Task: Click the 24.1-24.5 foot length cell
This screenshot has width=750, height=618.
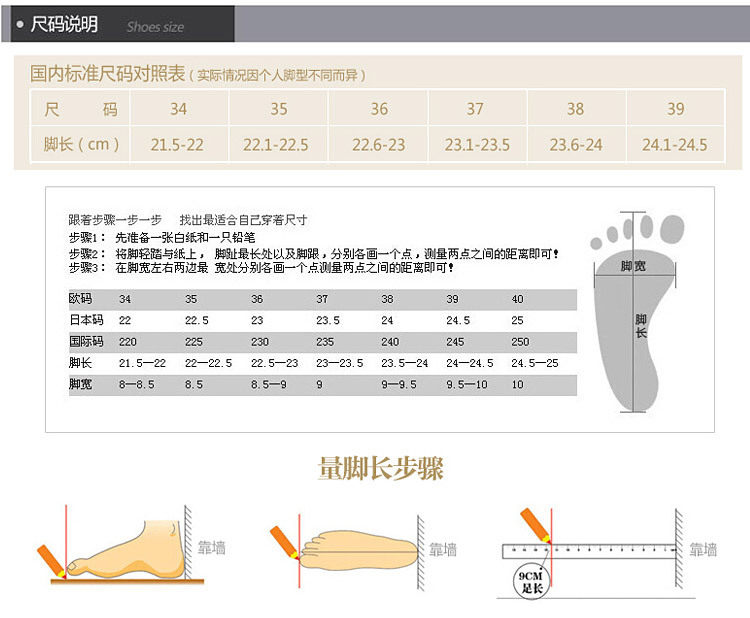Action: pyautogui.click(x=674, y=144)
